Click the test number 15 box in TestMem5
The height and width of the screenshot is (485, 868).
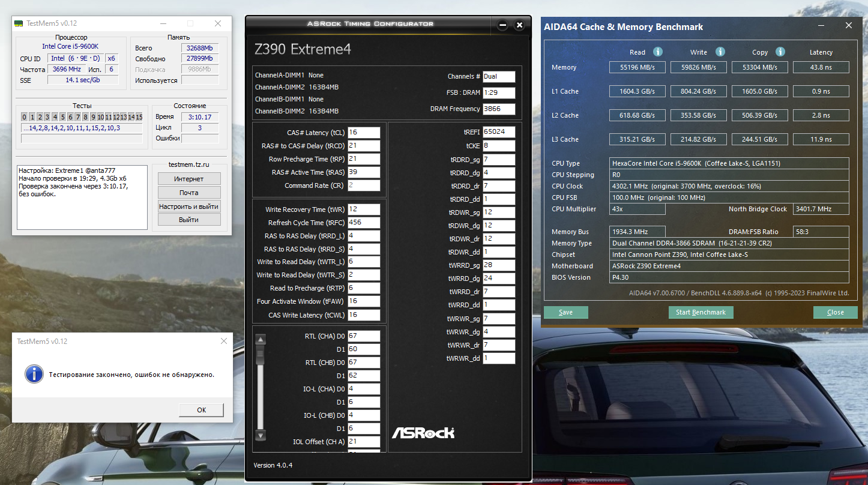pos(139,117)
